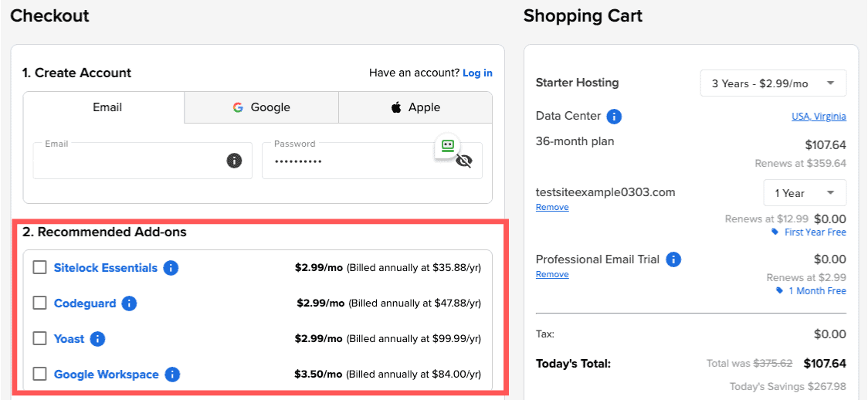The height and width of the screenshot is (400, 868).
Task: Switch to the Google sign-up tab
Action: [261, 107]
